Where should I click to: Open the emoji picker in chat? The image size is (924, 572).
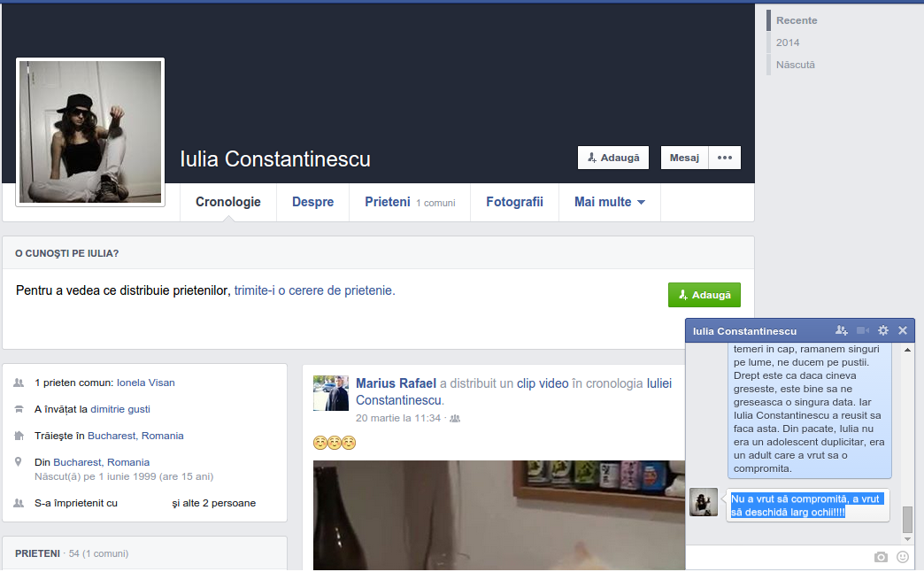903,557
